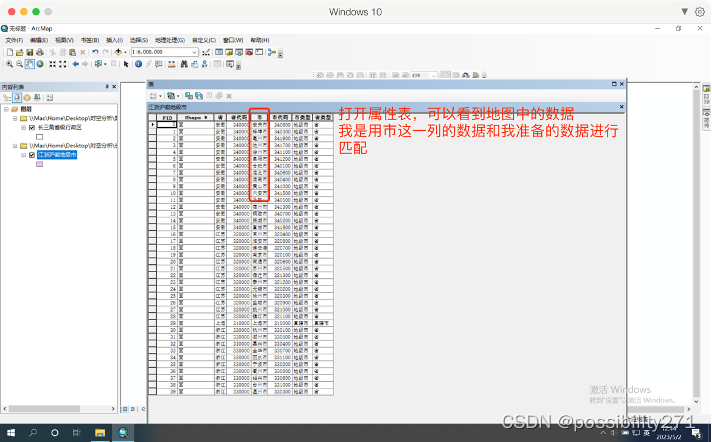712x442 pixels.
Task: Create a new map document
Action: pyautogui.click(x=10, y=52)
